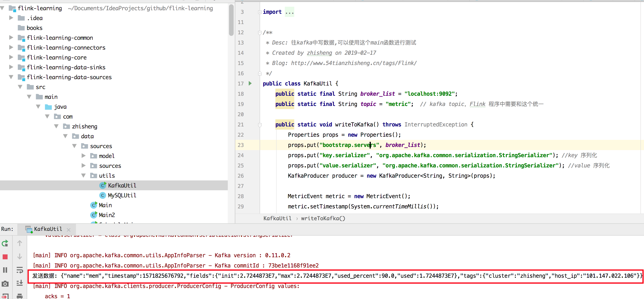Image resolution: width=644 pixels, height=299 pixels.
Task: Click the Run: panel label
Action: 7,229
